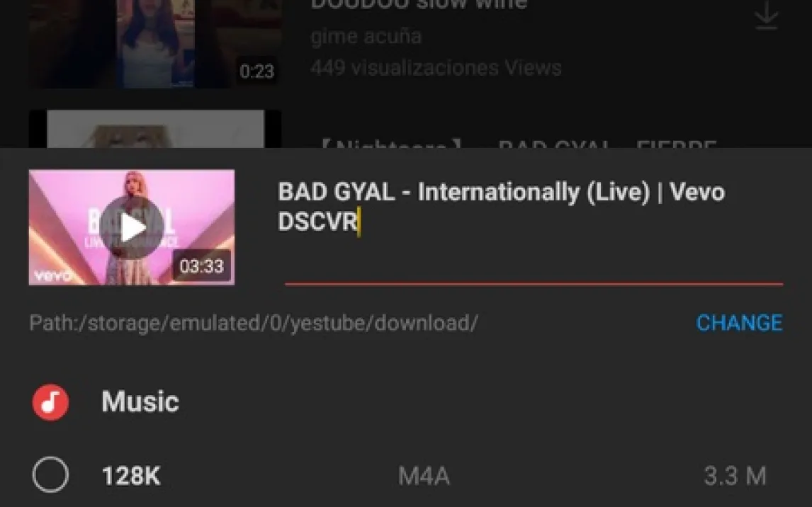Open the DOUDOU slow wine video thumbnail
This screenshot has width=812, height=507.
pos(155,43)
